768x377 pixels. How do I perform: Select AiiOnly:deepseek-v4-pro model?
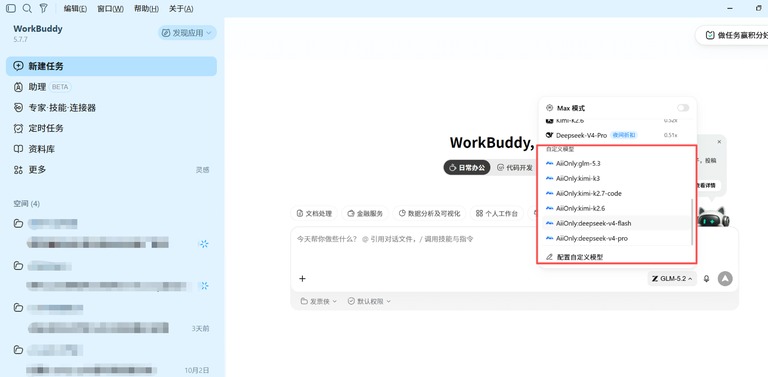click(x=617, y=238)
